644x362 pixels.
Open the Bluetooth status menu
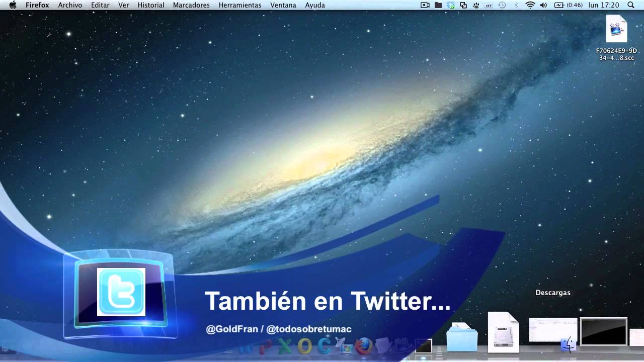tap(516, 5)
